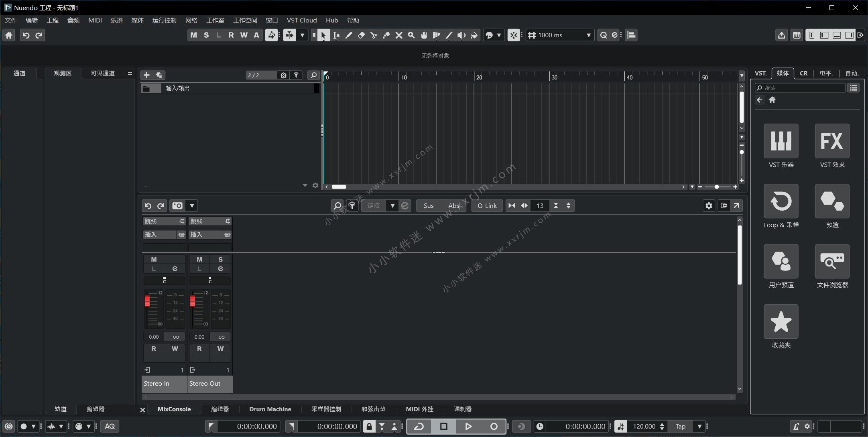868x437 pixels.
Task: Select the Range Selection tool
Action: tap(336, 35)
